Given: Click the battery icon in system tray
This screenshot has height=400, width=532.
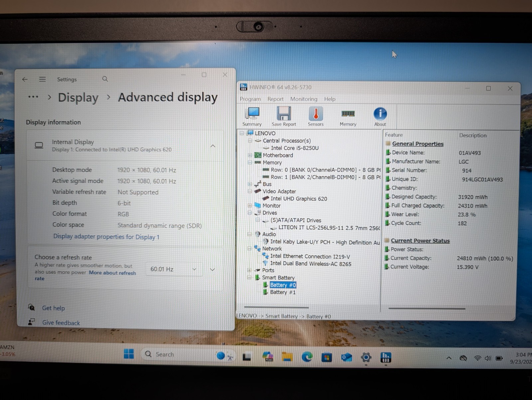Looking at the screenshot, I should click(499, 358).
